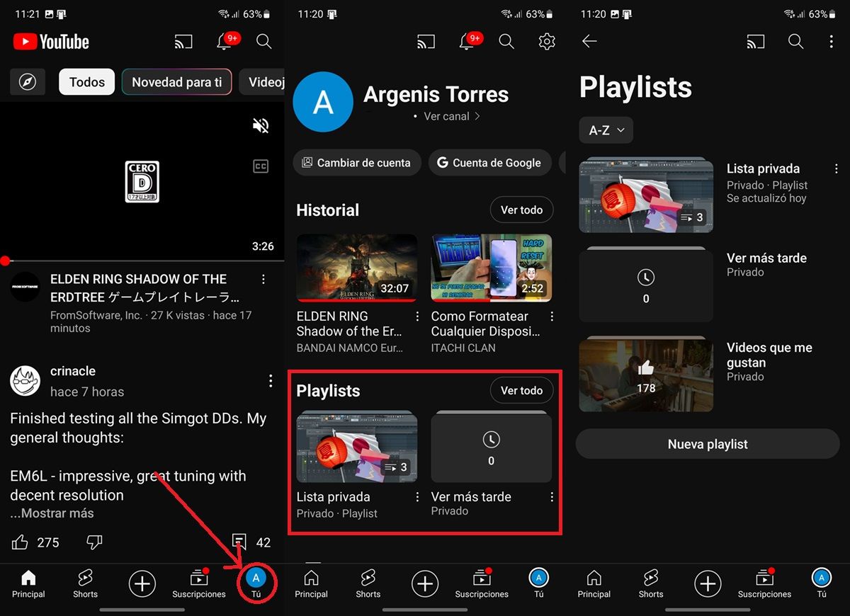Open Cuenta de Google button
850x616 pixels.
[x=489, y=162]
